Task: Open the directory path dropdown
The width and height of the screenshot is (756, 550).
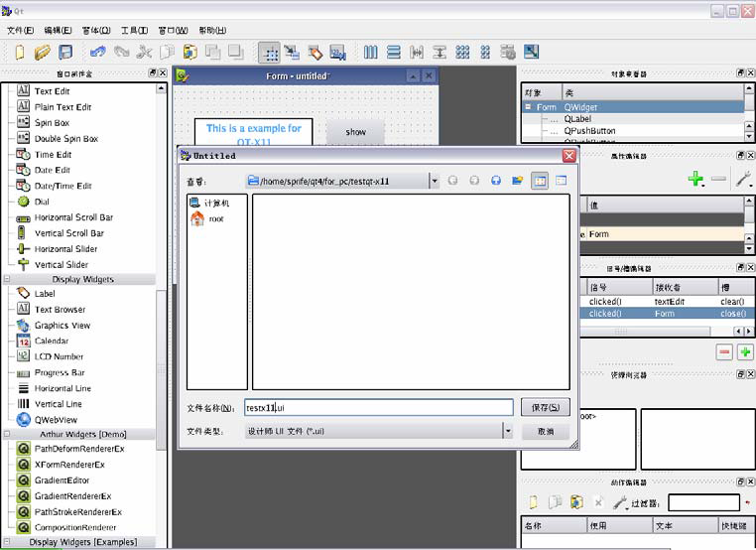Action: (434, 181)
